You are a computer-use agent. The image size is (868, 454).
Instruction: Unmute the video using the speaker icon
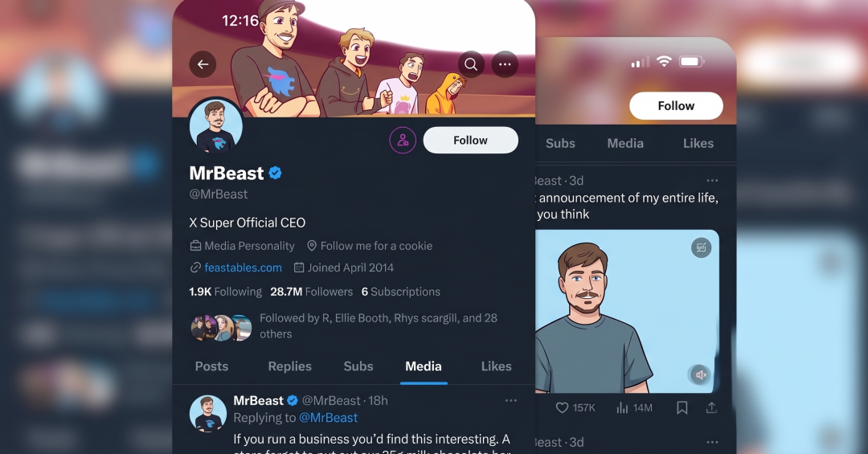[700, 374]
